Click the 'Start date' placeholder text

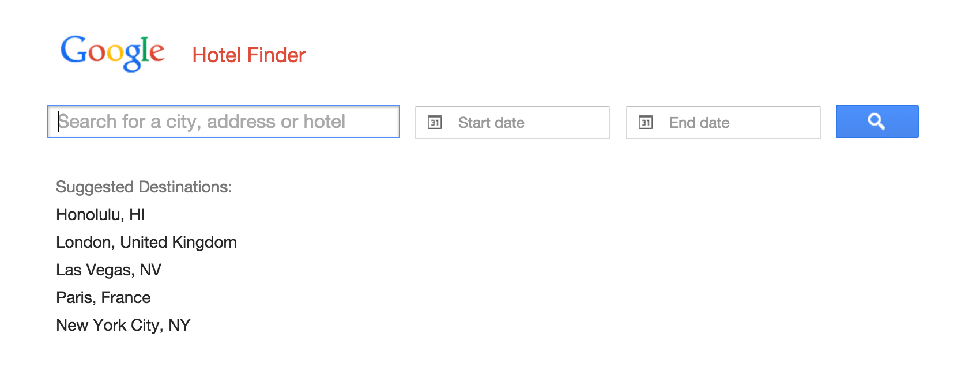point(491,123)
